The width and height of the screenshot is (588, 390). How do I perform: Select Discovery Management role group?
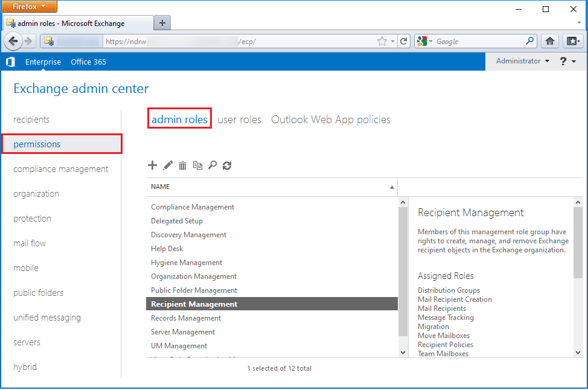pos(272,235)
